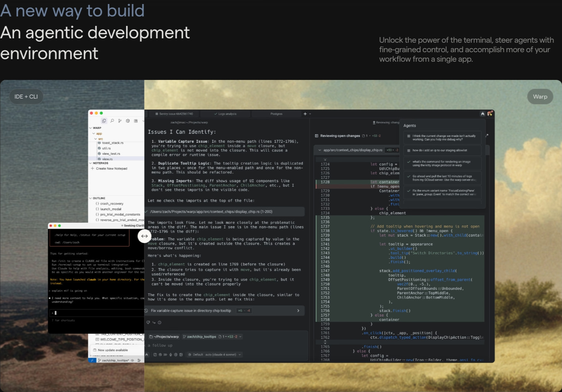The width and height of the screenshot is (562, 392).
Task: Open the model dropdown showing auto (claude 4 sonnet)
Action: 215,355
